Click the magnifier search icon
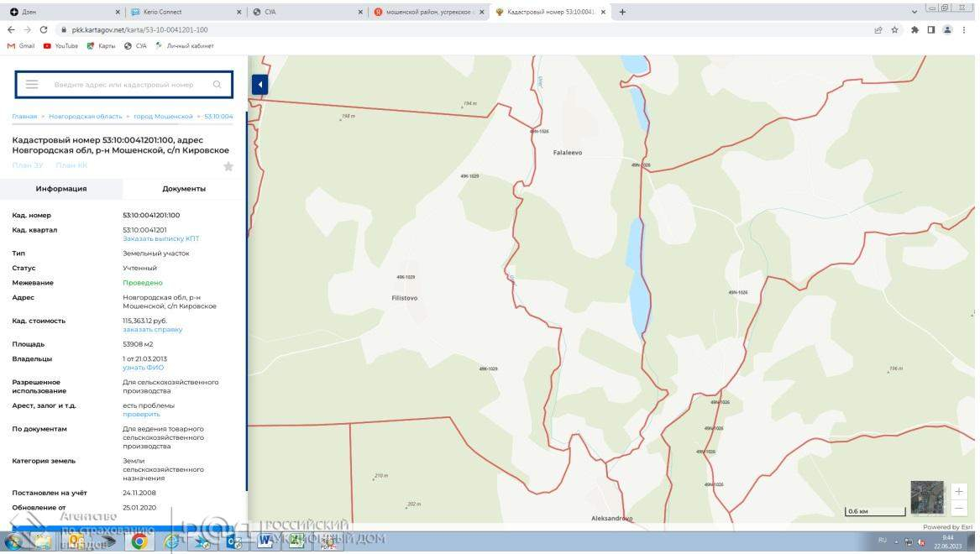The height and width of the screenshot is (554, 980). [x=217, y=85]
